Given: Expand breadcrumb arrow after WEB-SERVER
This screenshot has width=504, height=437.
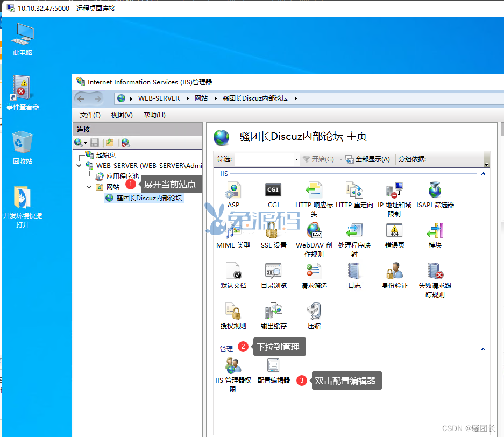Looking at the screenshot, I should pos(187,98).
